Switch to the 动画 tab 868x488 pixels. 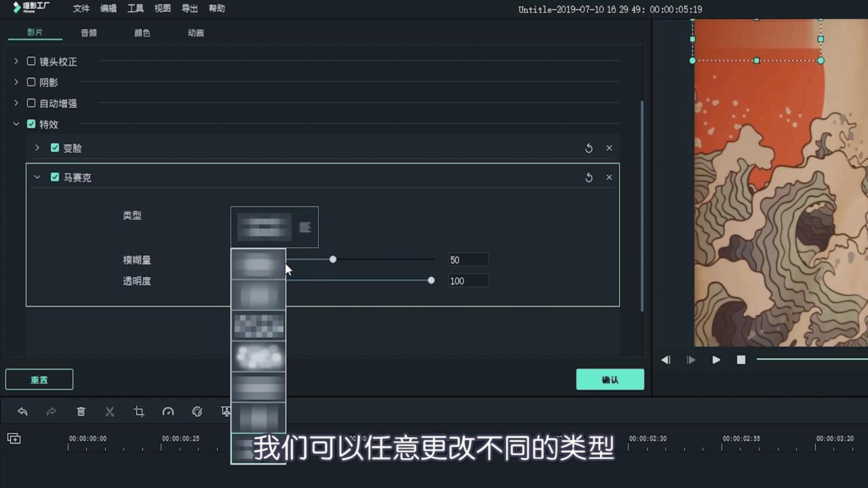(x=196, y=33)
